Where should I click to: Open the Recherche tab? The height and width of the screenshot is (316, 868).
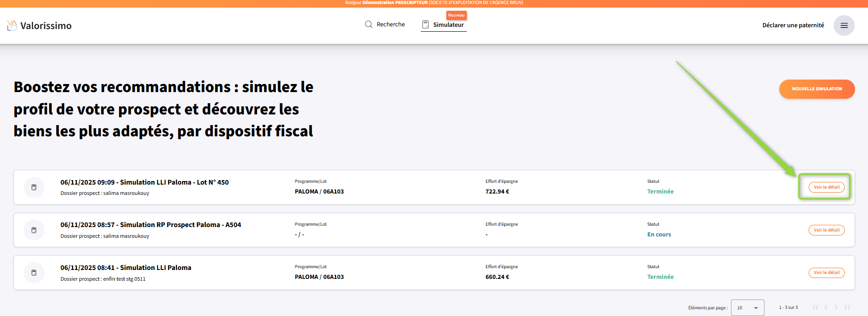click(390, 25)
